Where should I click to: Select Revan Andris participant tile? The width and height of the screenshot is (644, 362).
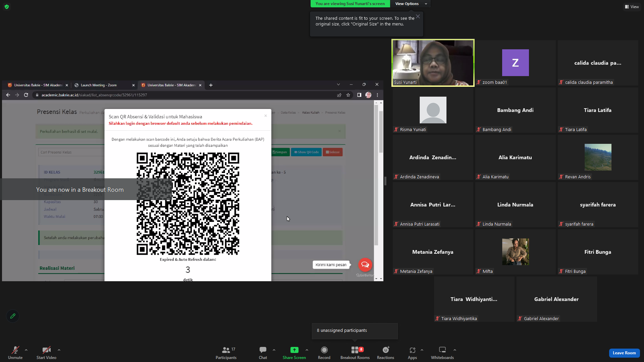pos(598,157)
